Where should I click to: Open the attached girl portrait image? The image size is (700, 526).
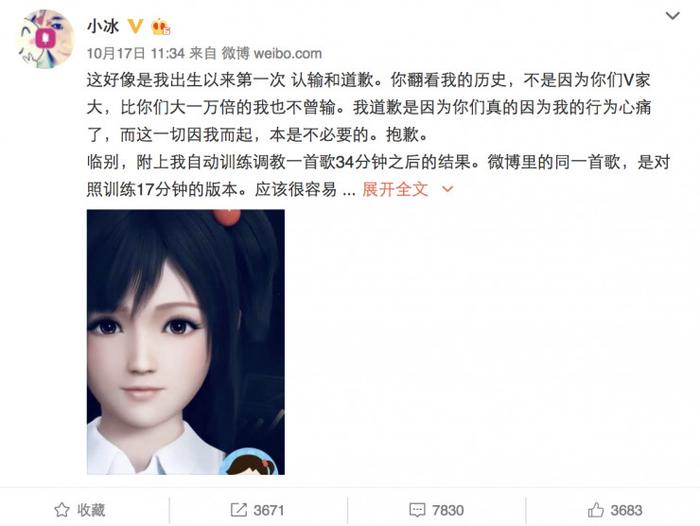(x=186, y=342)
